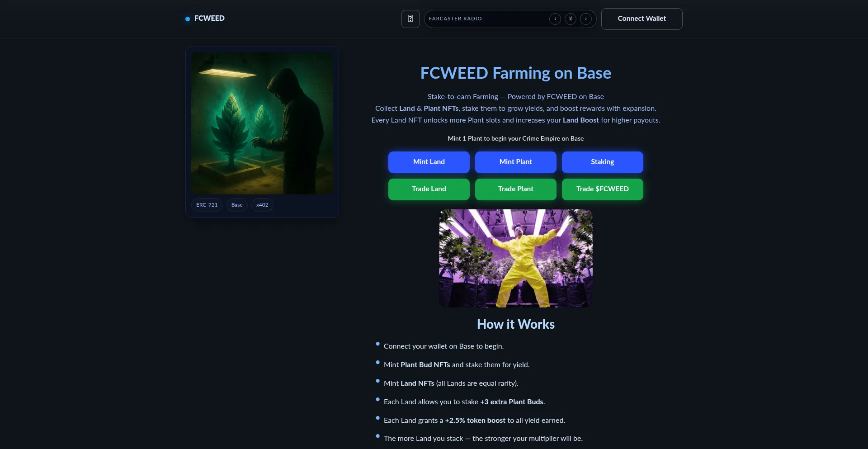The height and width of the screenshot is (449, 868).
Task: Click the How it Works heading
Action: click(516, 324)
